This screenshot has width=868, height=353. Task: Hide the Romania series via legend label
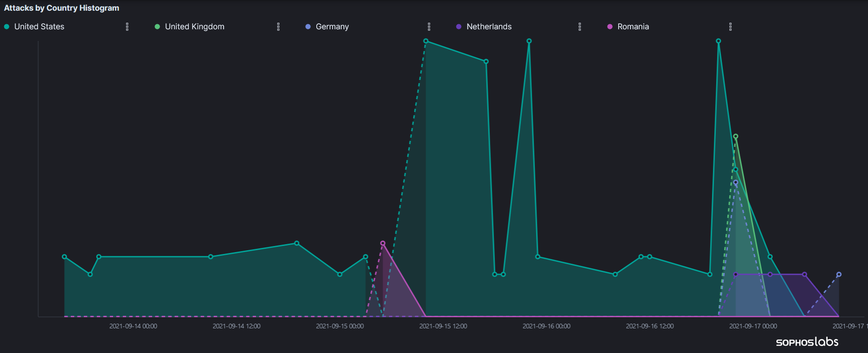(633, 27)
